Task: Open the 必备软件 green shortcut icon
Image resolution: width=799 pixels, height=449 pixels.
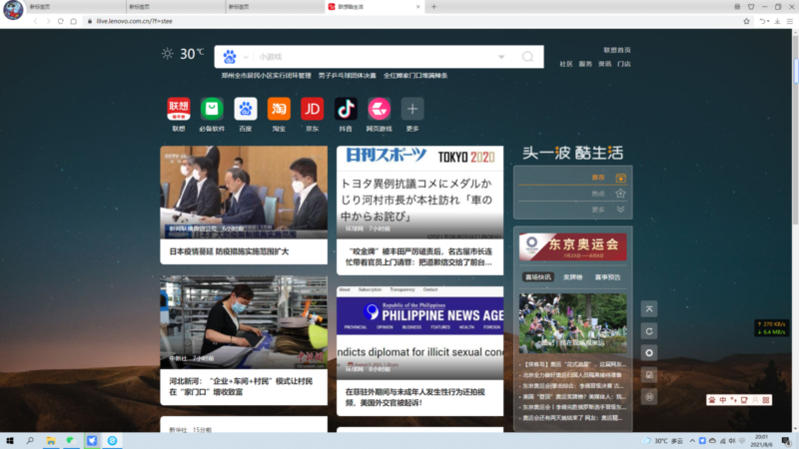Action: pyautogui.click(x=212, y=109)
